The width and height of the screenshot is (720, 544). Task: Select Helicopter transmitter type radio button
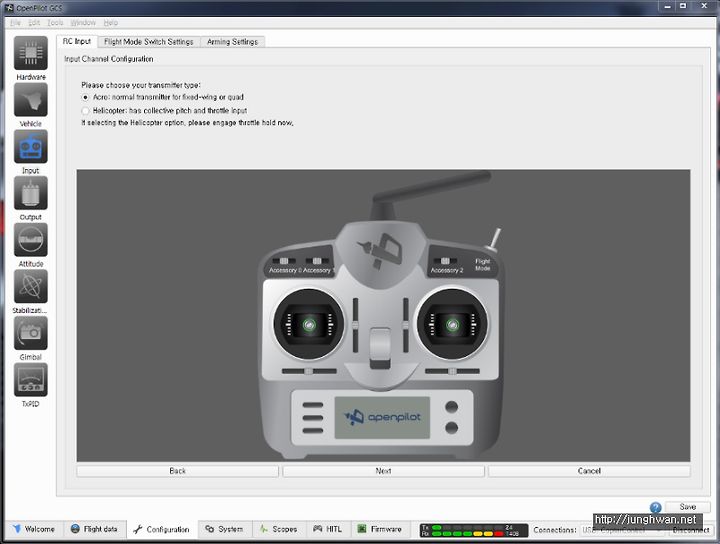click(x=85, y=111)
